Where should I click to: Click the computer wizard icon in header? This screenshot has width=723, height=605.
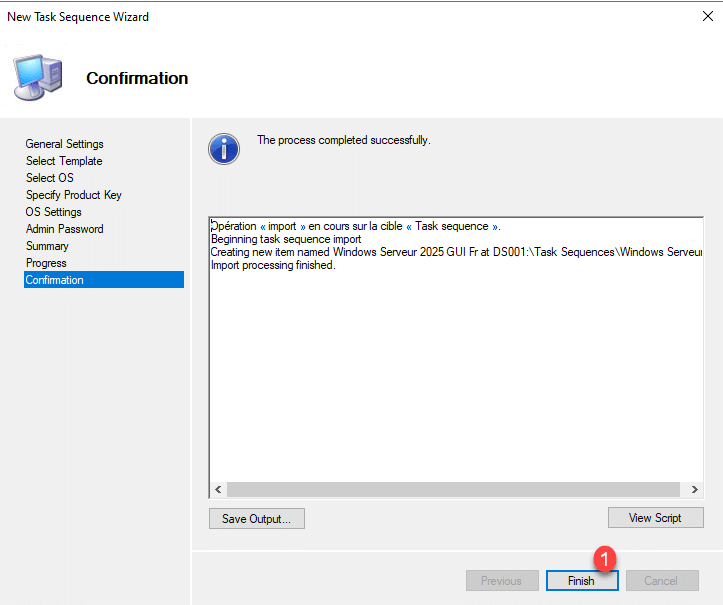click(37, 78)
